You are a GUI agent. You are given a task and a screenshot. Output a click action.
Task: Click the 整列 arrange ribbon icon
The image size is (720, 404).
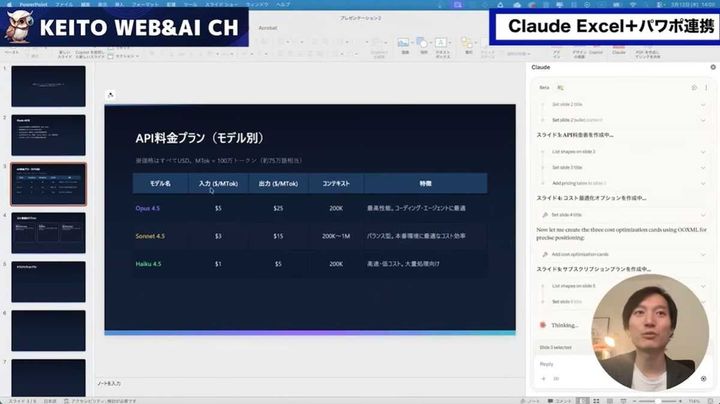tap(467, 45)
